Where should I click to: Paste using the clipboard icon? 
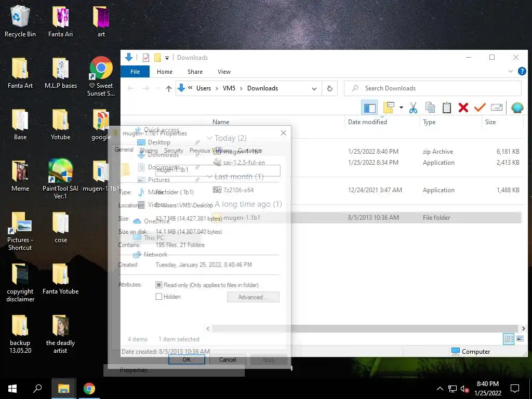[446, 108]
